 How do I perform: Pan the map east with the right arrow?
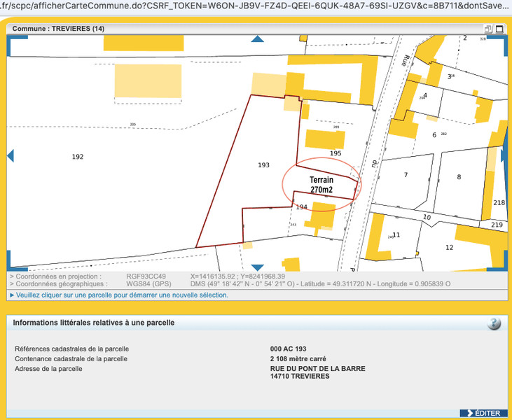coord(504,155)
